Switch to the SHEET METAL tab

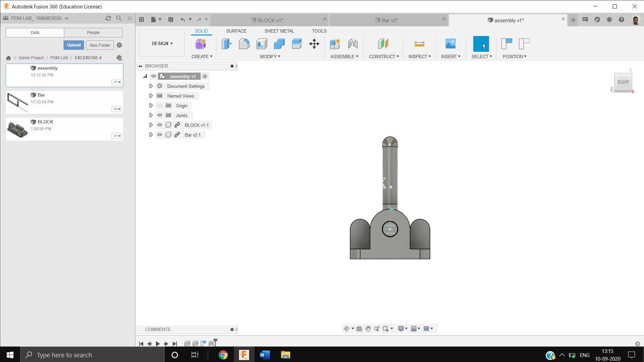point(279,31)
